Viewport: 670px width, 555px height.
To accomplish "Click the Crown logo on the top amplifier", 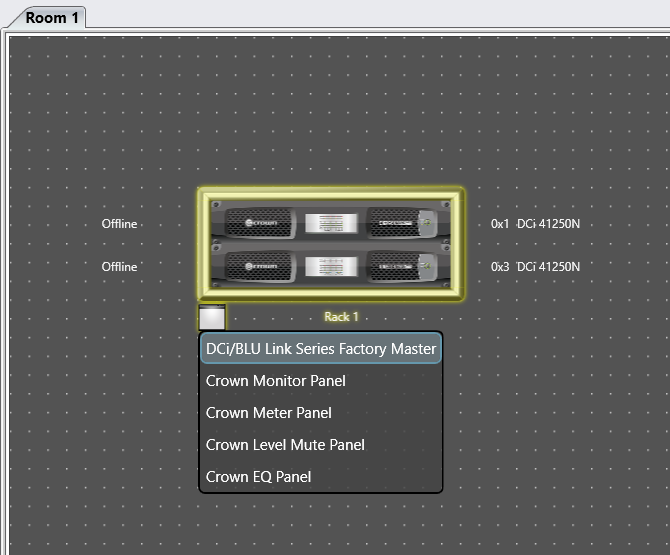I will (x=262, y=223).
